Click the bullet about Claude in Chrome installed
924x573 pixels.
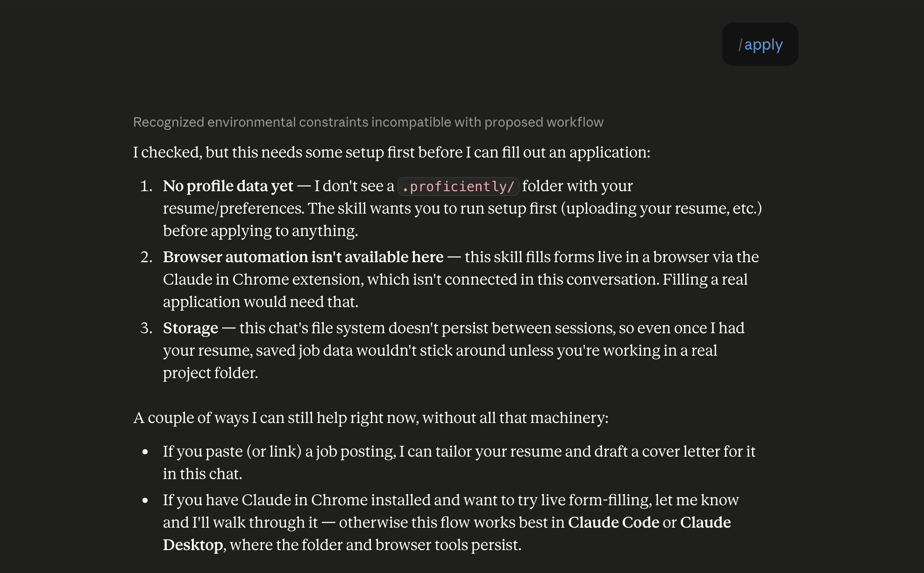tap(451, 523)
